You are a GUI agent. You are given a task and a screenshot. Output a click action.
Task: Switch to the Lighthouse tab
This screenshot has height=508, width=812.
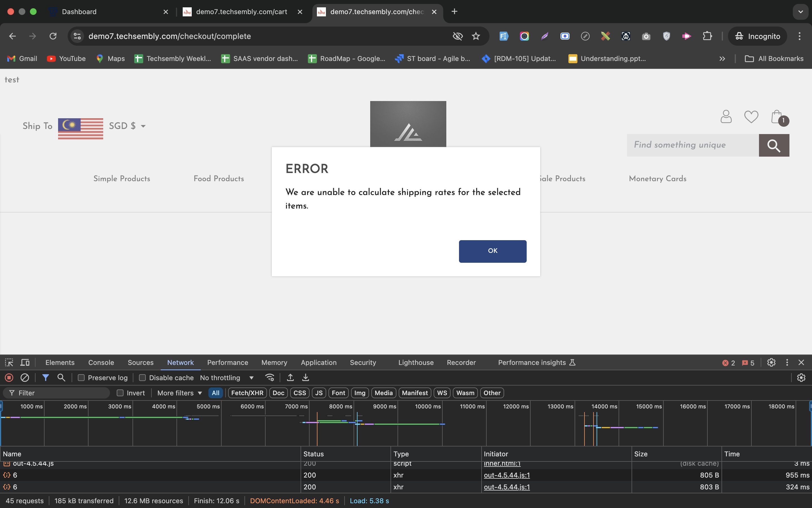point(416,363)
